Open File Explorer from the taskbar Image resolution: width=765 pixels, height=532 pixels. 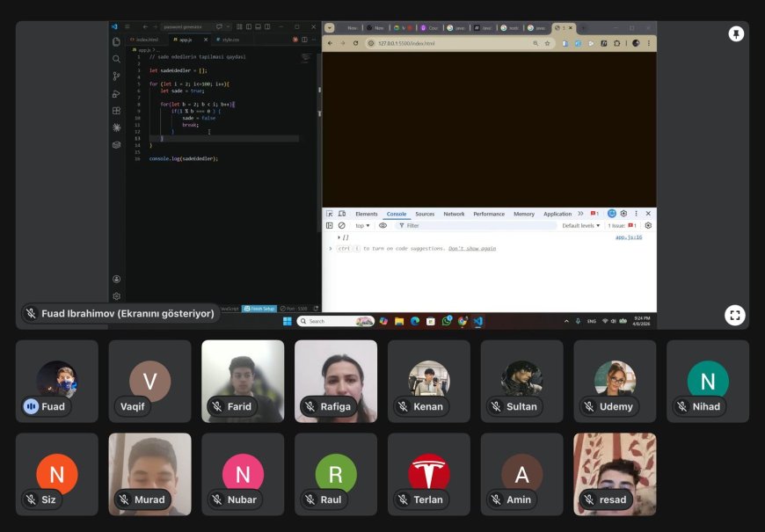(x=399, y=321)
